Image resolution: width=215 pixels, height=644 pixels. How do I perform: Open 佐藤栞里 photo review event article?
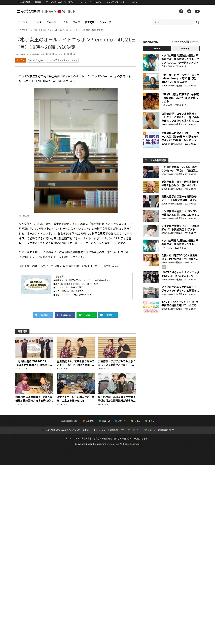180,228
